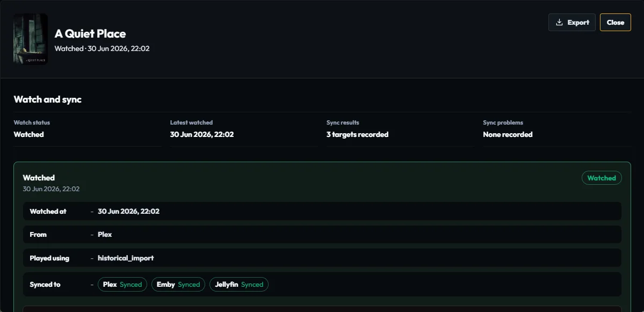Click the Watch status label
This screenshot has height=312, width=644.
32,122
